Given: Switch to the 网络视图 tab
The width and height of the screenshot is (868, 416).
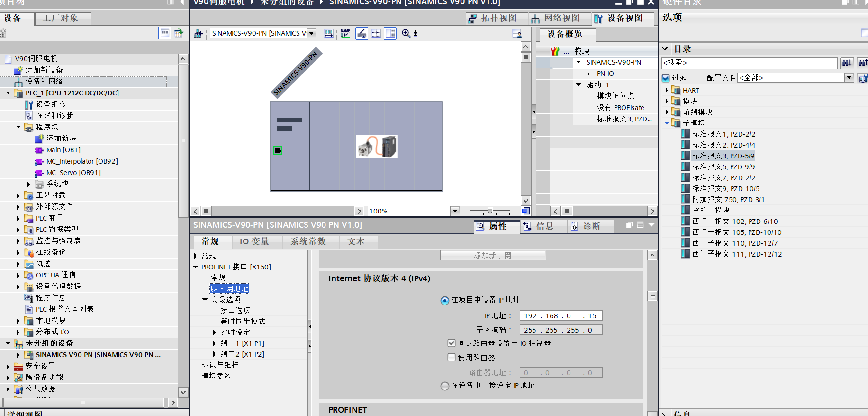Looking at the screenshot, I should pyautogui.click(x=560, y=18).
